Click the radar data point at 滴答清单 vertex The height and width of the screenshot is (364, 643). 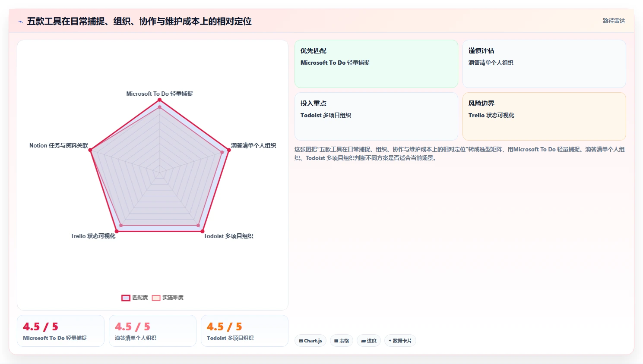point(228,150)
